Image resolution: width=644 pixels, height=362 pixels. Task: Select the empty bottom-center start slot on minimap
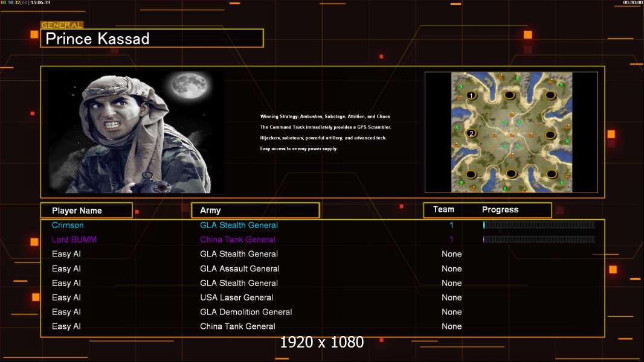(511, 173)
